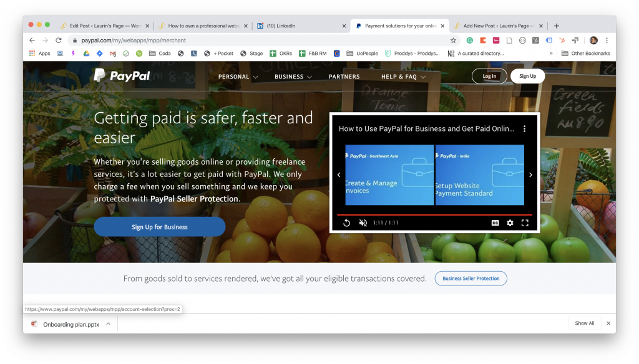Switch to the 'How to own a professional website' tab
The width and height of the screenshot is (639, 364).
[203, 26]
